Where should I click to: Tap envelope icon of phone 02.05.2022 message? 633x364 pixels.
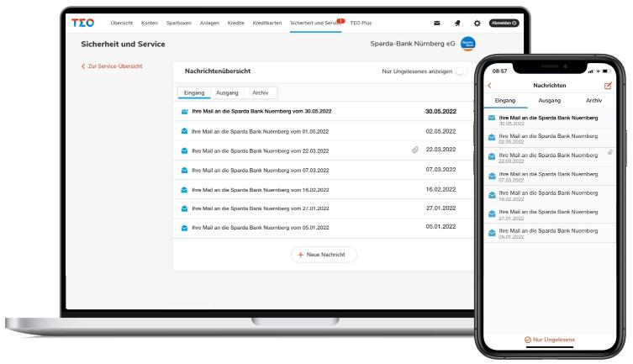pos(492,137)
